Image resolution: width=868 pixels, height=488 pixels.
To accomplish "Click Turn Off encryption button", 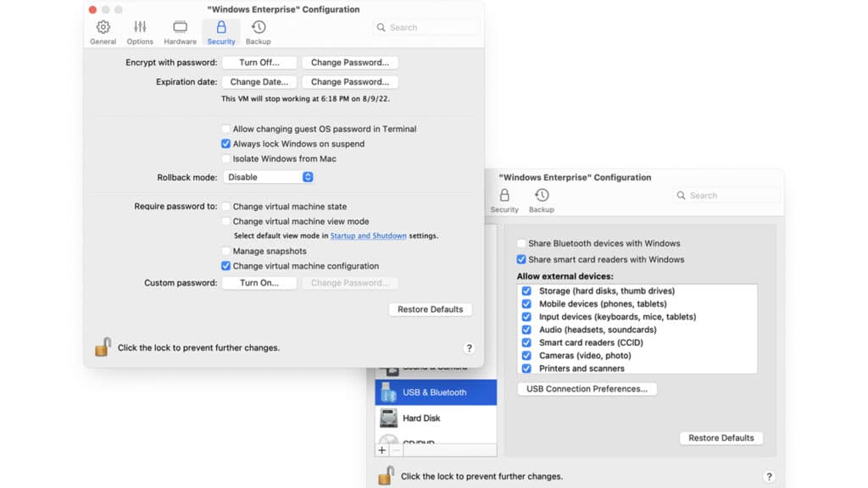I will (x=259, y=63).
